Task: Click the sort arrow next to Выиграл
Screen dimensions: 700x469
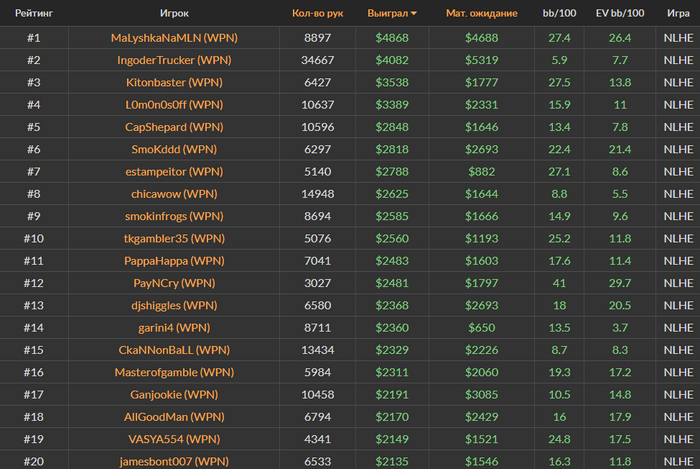Action: (x=414, y=13)
